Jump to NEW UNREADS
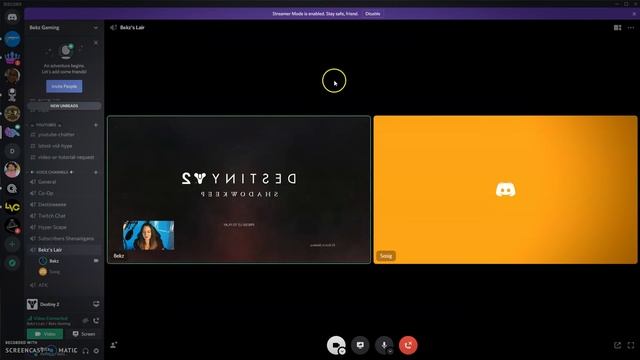 coord(64,106)
